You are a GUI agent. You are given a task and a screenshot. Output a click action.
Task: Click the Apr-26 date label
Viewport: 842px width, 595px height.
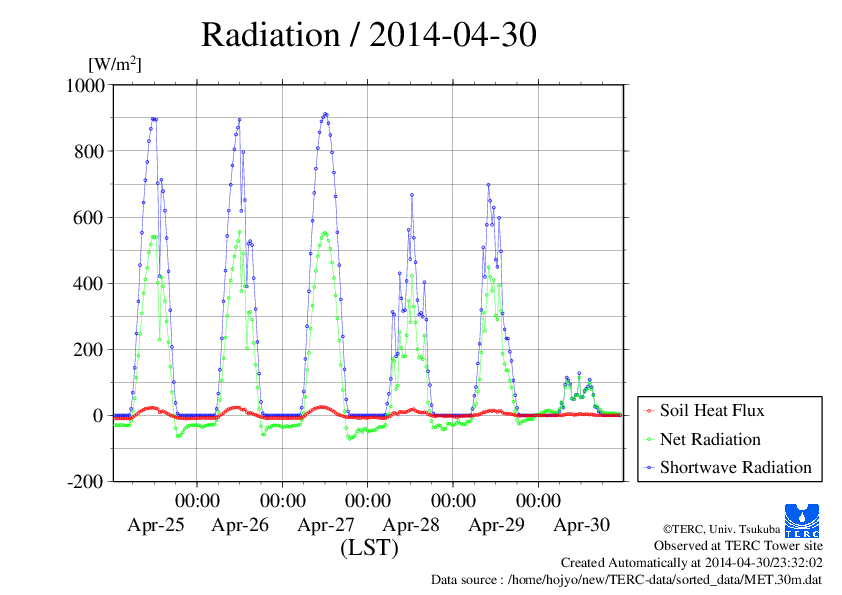240,525
